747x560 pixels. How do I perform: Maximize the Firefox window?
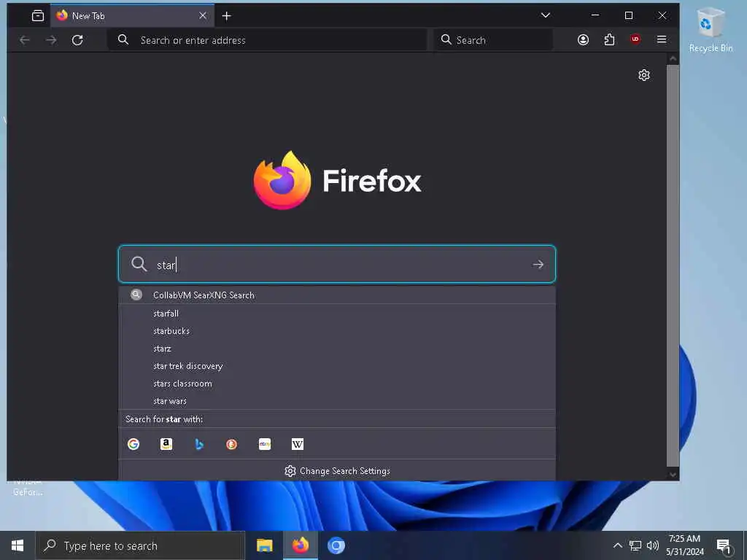[x=629, y=15]
